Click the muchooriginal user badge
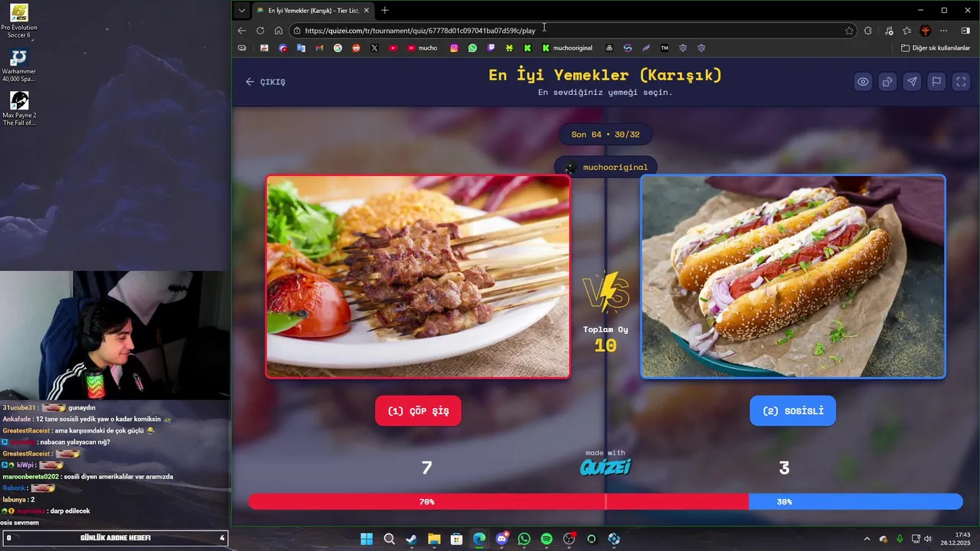Viewport: 980px width, 551px height. 606,167
